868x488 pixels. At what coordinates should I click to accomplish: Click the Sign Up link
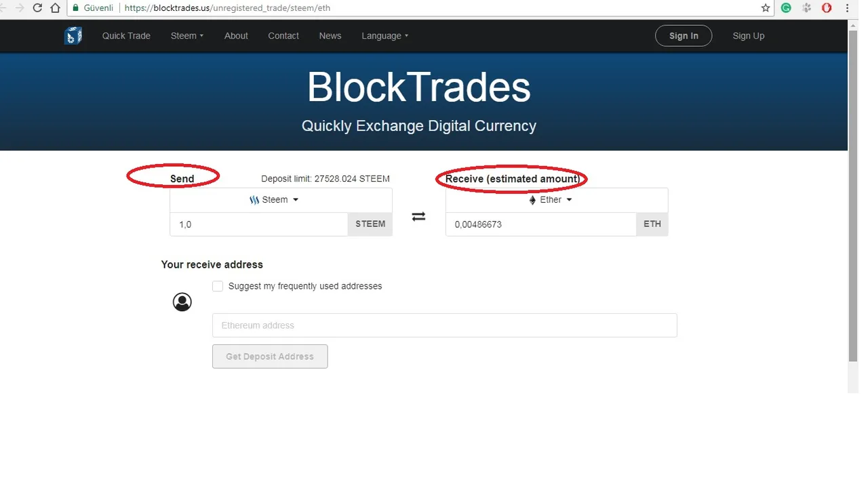coord(749,36)
